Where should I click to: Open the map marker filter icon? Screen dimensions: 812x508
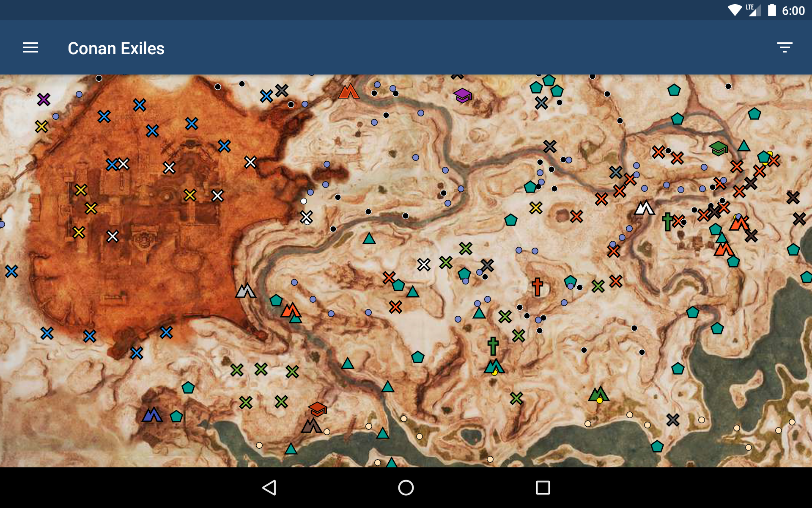pyautogui.click(x=785, y=47)
